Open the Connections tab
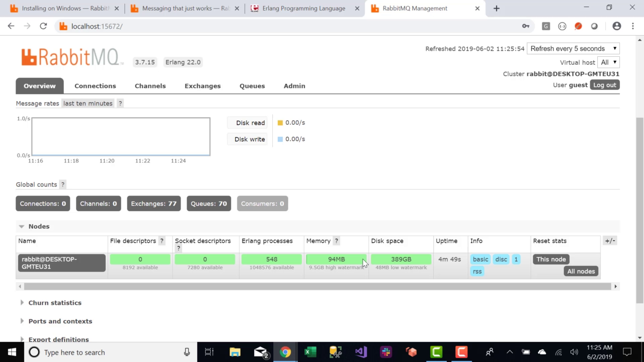 click(x=95, y=86)
